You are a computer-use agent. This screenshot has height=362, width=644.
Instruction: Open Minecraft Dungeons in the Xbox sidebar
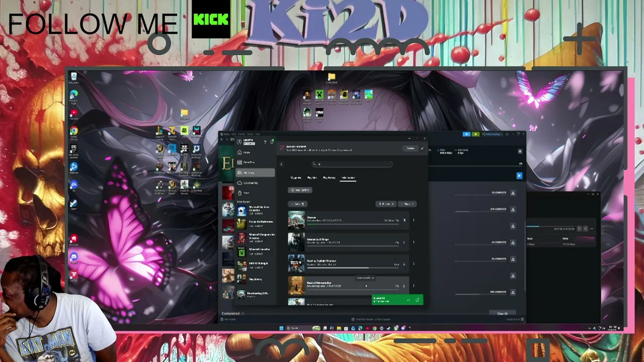pyautogui.click(x=256, y=237)
